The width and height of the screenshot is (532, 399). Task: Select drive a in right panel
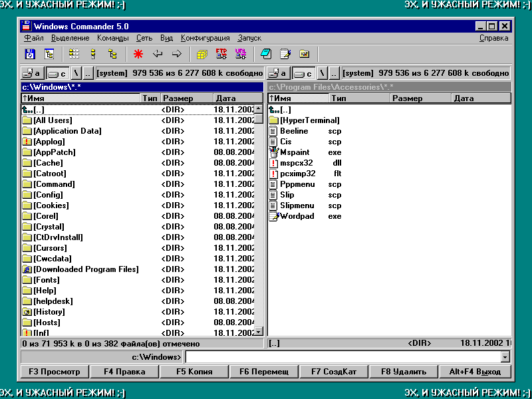click(278, 73)
